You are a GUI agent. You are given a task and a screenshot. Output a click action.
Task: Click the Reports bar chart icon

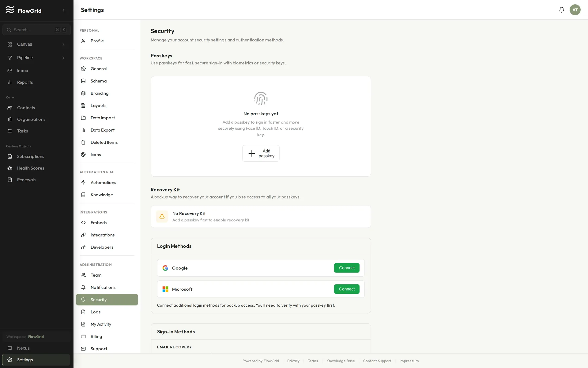coord(10,82)
